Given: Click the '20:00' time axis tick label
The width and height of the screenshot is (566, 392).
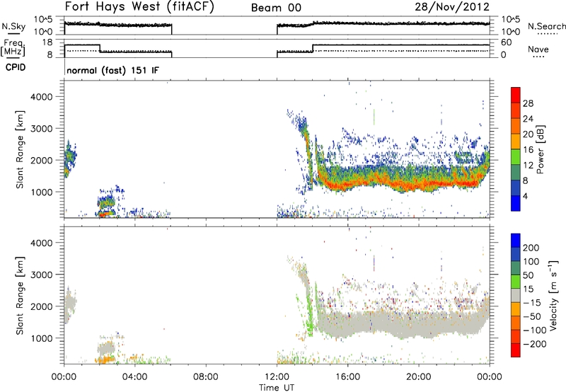Looking at the screenshot, I should click(x=418, y=377).
